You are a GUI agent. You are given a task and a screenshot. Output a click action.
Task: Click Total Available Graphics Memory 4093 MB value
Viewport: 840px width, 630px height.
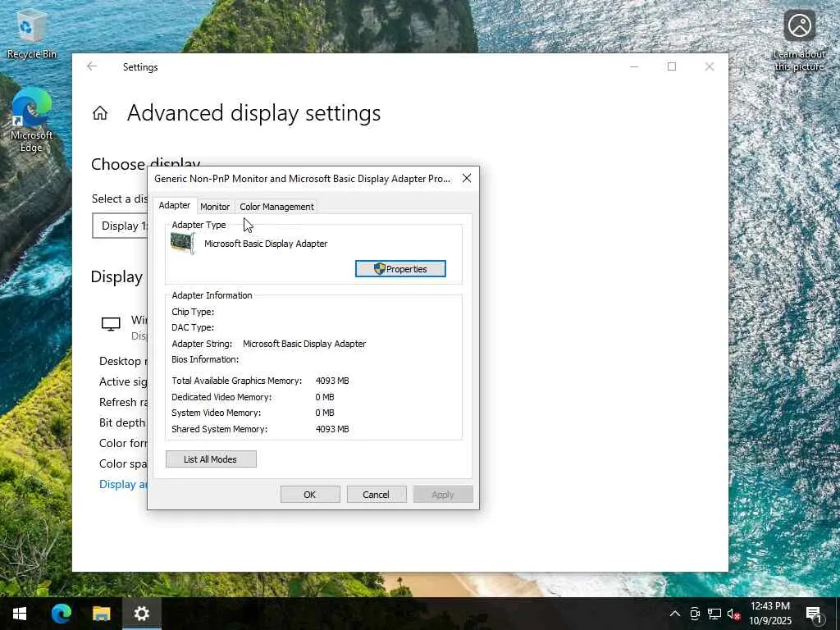(x=332, y=381)
